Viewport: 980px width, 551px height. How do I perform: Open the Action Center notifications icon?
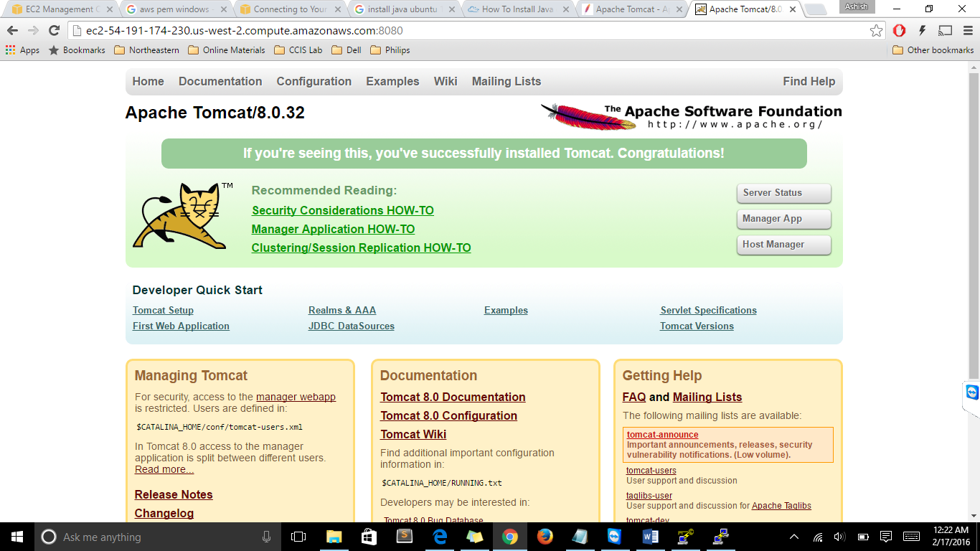886,537
